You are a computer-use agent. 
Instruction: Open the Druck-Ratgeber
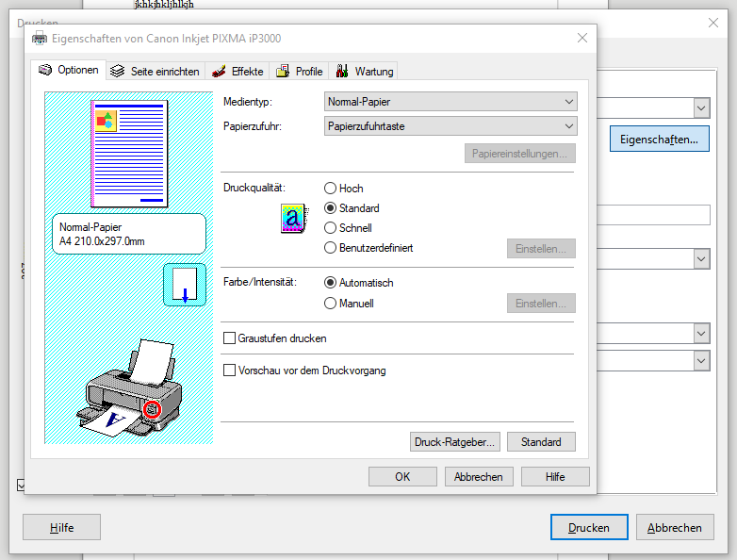pos(455,442)
